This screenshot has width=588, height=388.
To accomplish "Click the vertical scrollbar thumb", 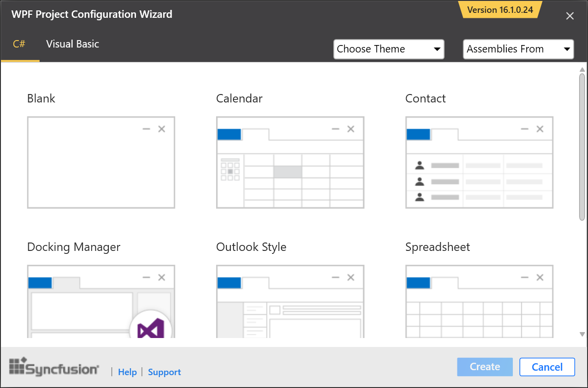I will pyautogui.click(x=582, y=146).
